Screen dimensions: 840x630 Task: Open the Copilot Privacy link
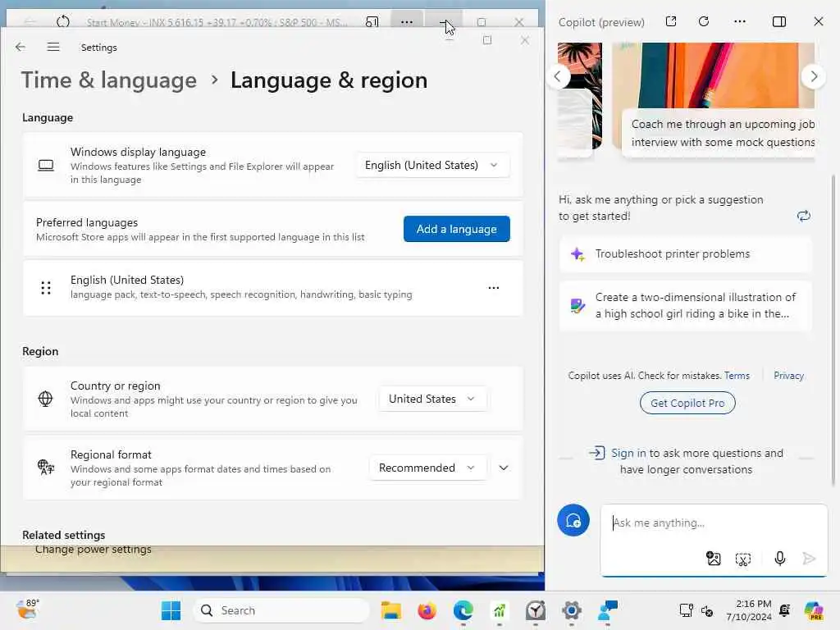[788, 376]
